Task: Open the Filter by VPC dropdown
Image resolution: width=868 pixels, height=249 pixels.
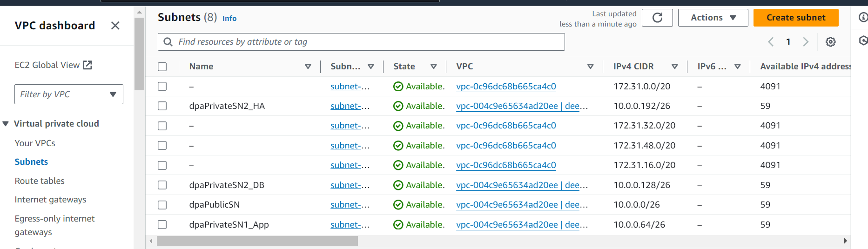Action: pos(69,94)
